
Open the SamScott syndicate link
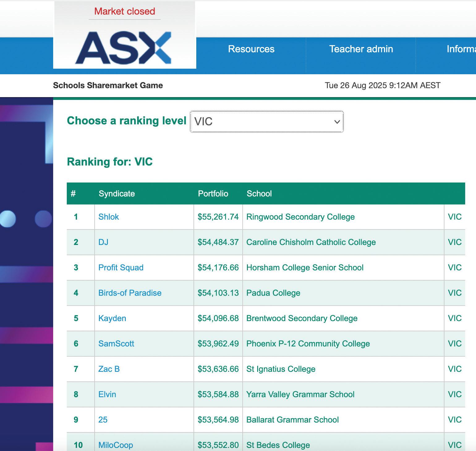(116, 344)
